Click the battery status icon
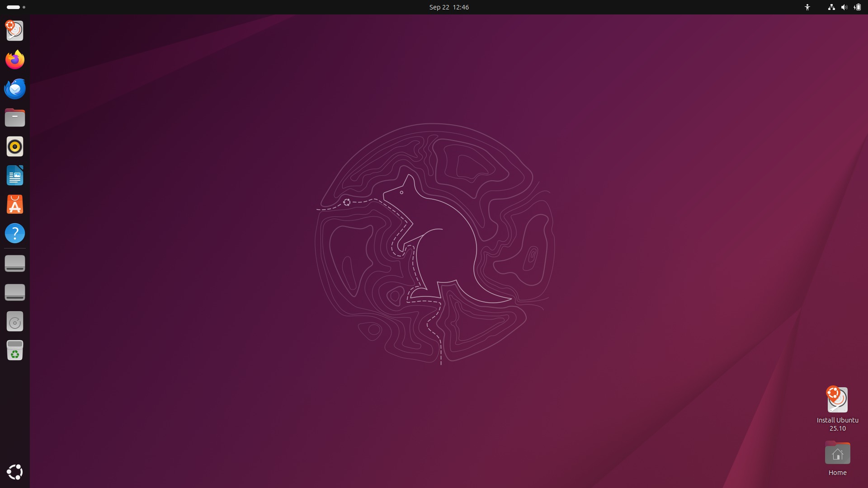The width and height of the screenshot is (868, 488). [857, 7]
